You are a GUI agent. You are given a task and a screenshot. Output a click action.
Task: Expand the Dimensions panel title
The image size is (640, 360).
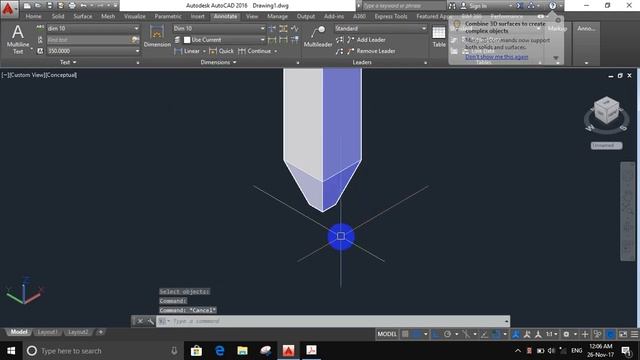pos(218,62)
